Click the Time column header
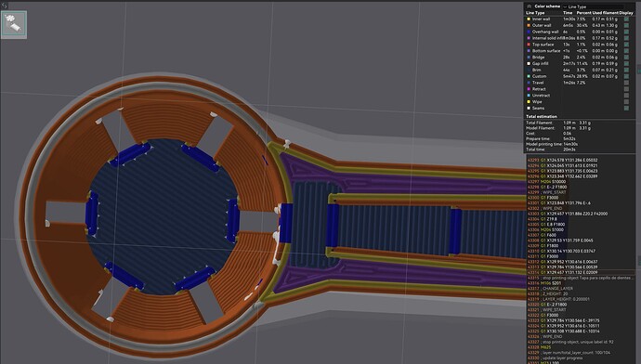 [x=568, y=13]
